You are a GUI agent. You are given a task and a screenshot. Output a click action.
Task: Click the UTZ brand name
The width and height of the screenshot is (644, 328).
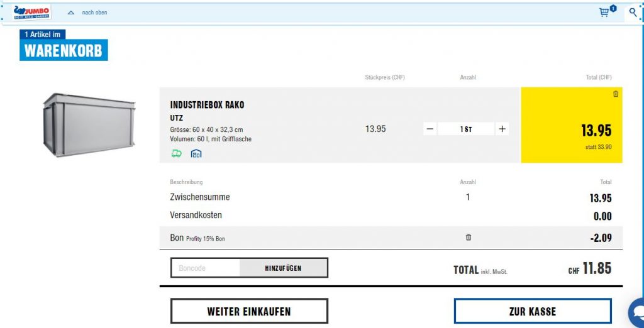point(177,118)
